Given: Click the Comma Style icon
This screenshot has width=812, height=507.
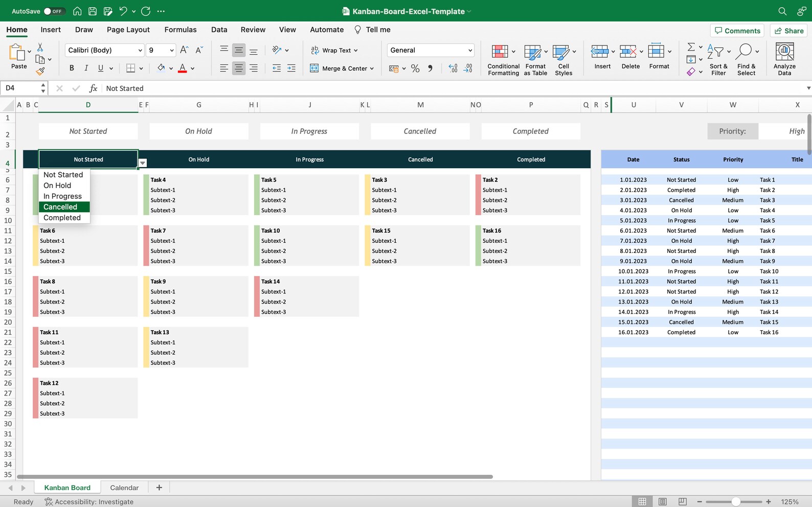Looking at the screenshot, I should pos(430,68).
